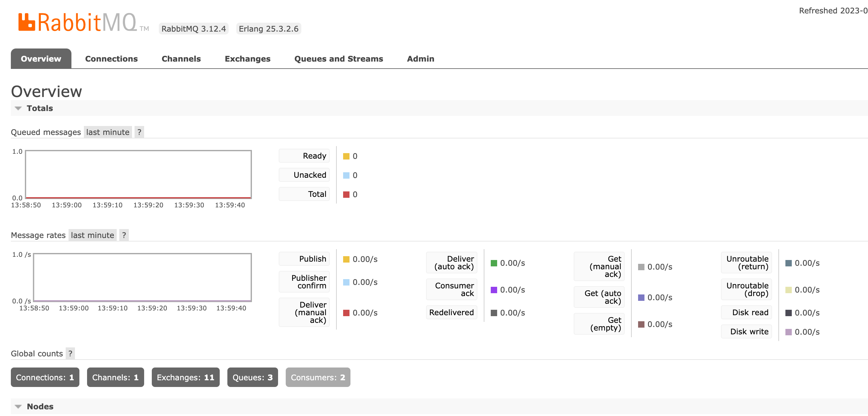Click the Refreshed timestamp text
868x416 pixels.
coord(833,11)
